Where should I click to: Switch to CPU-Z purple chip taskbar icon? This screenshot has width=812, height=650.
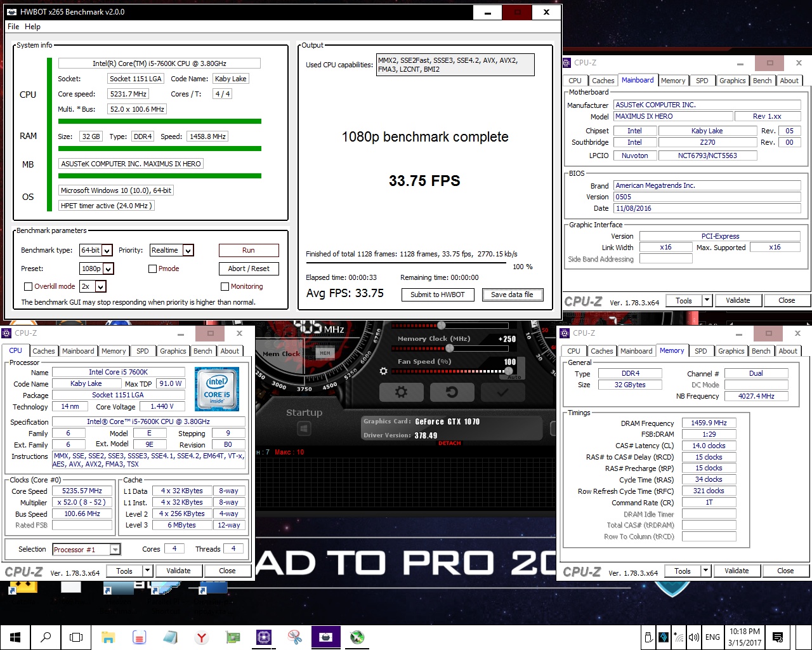click(263, 637)
